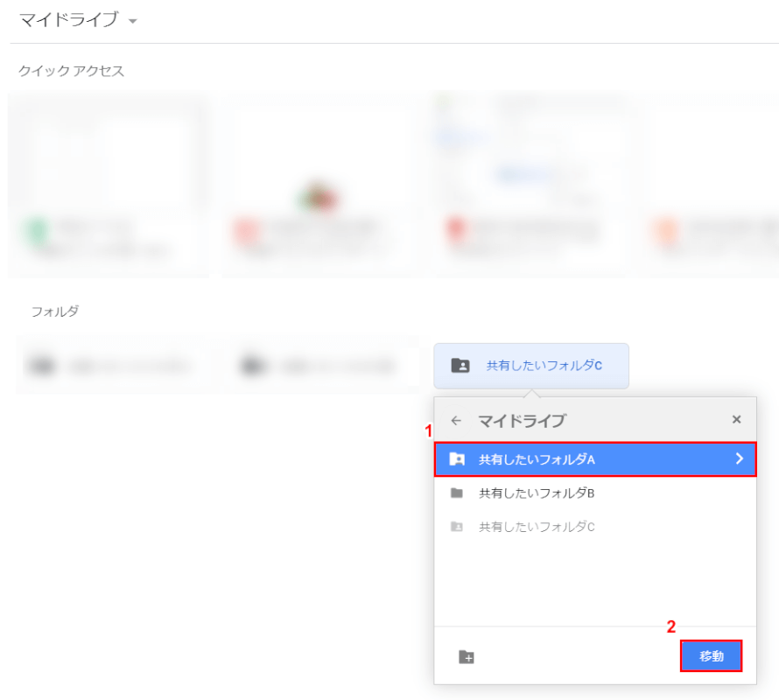Open the マイドライブ dropdown at the top
779x700 pixels.
(132, 21)
